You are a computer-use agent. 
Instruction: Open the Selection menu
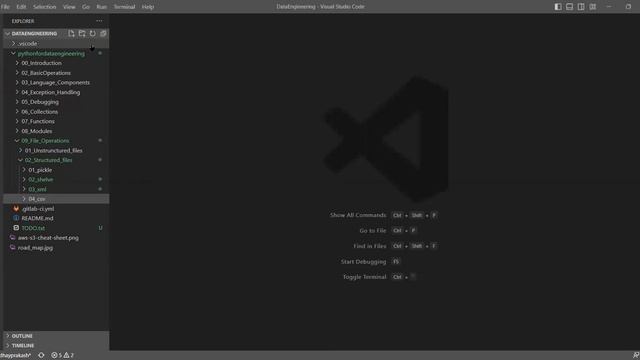[44, 7]
